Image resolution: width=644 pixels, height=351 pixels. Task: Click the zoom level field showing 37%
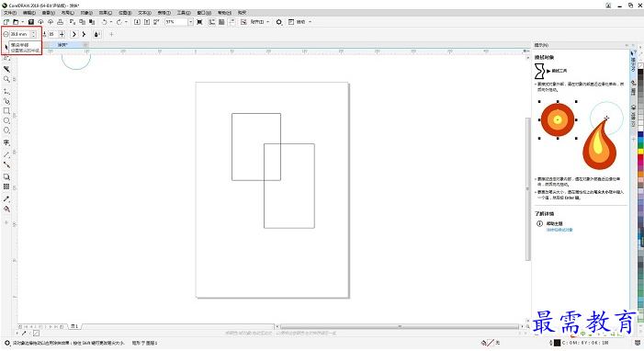click(x=176, y=22)
